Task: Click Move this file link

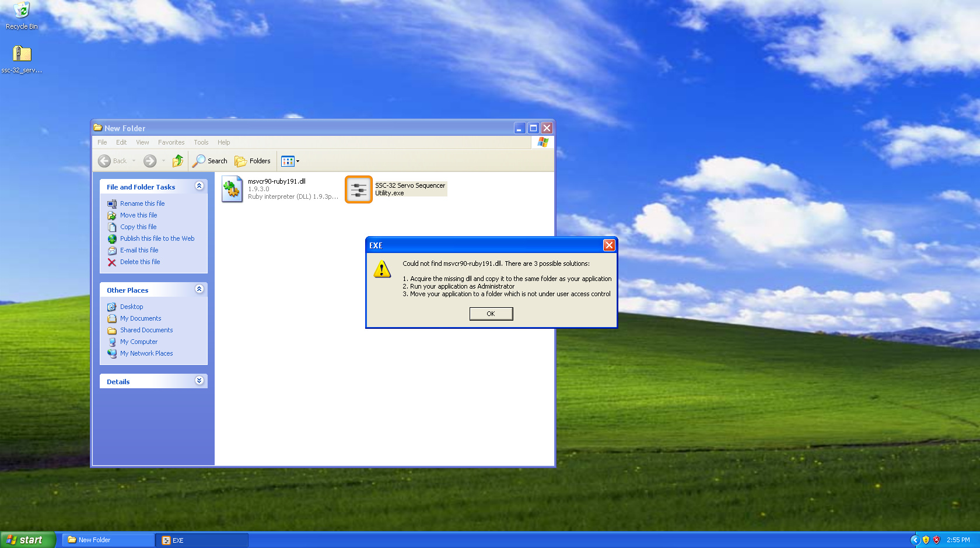Action: pos(138,215)
